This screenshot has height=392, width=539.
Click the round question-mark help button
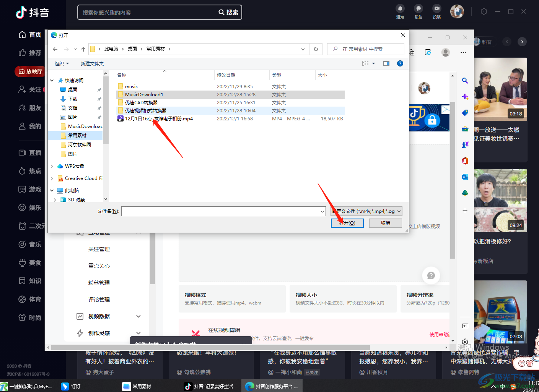click(x=431, y=275)
